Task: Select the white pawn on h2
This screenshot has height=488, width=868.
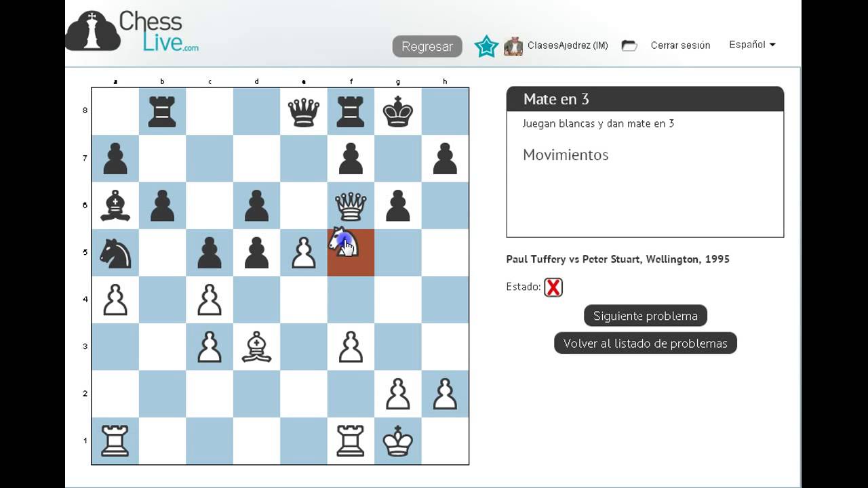Action: tap(445, 394)
